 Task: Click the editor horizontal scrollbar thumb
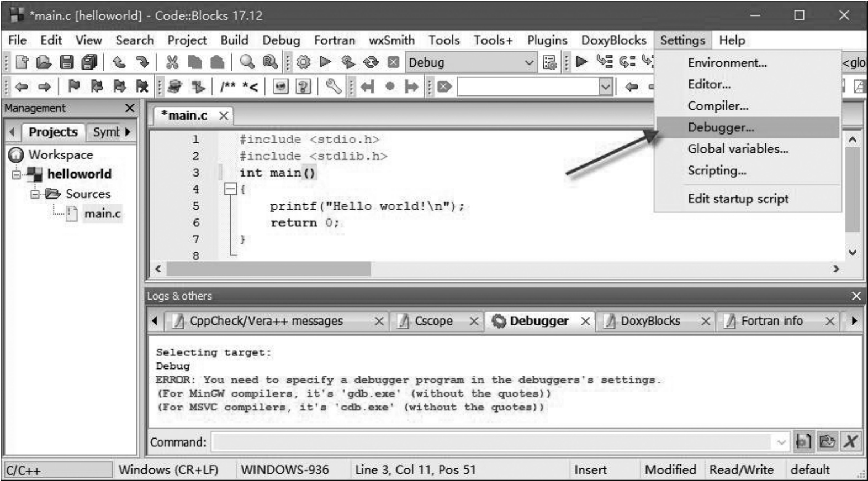pos(269,269)
